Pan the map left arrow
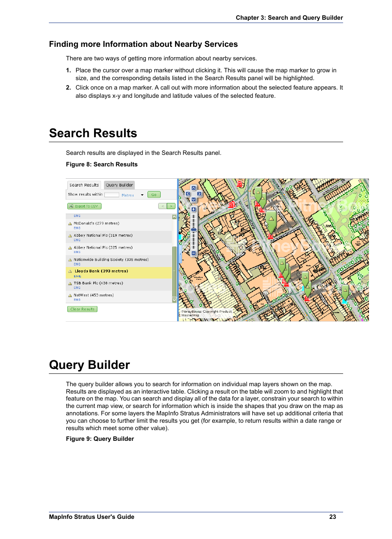Image resolution: width=392 pixels, height=539 pixels. (x=188, y=194)
